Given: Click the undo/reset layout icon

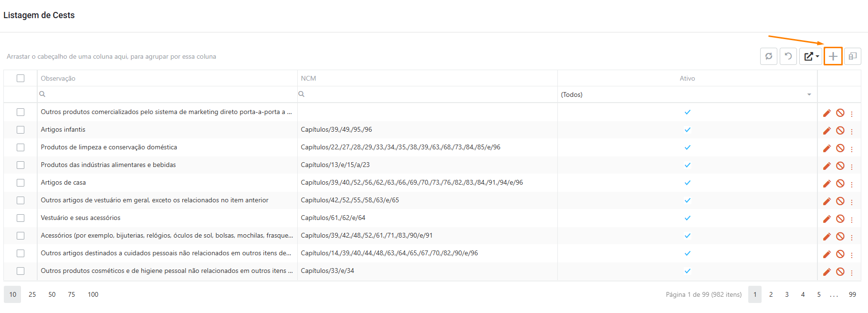Looking at the screenshot, I should (x=788, y=56).
